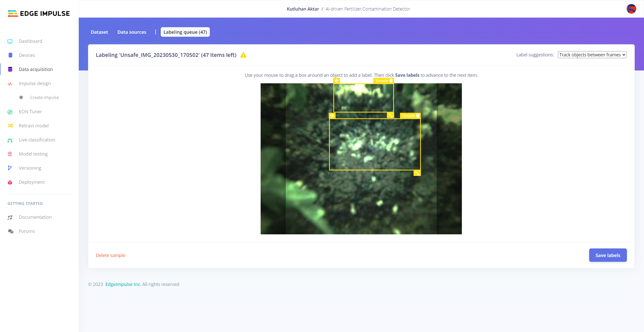644x332 pixels.
Task: Click move handle of upper bounding box
Action: [336, 81]
